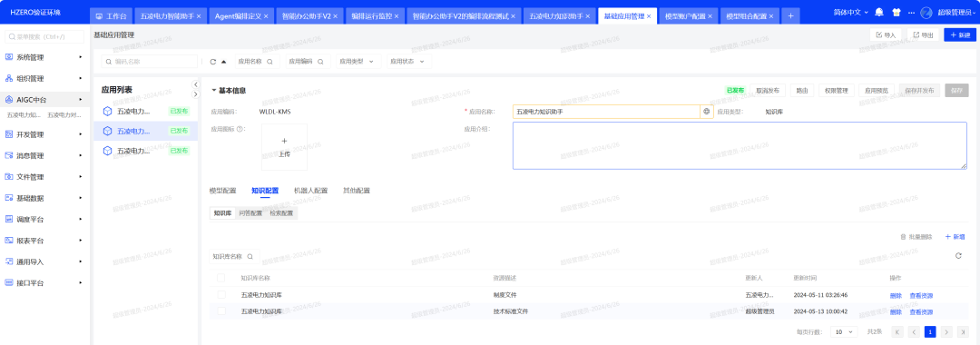This screenshot has height=345, width=980.
Task: Open 开发管理 in sidebar
Action: [x=45, y=134]
